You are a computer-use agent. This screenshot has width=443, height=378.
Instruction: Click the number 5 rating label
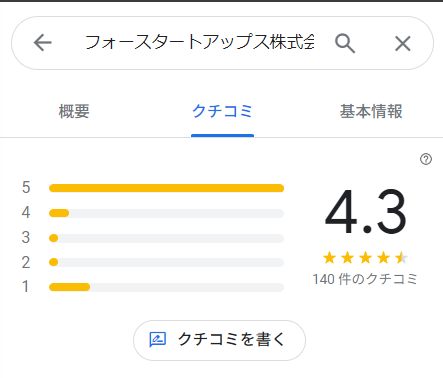tap(26, 188)
